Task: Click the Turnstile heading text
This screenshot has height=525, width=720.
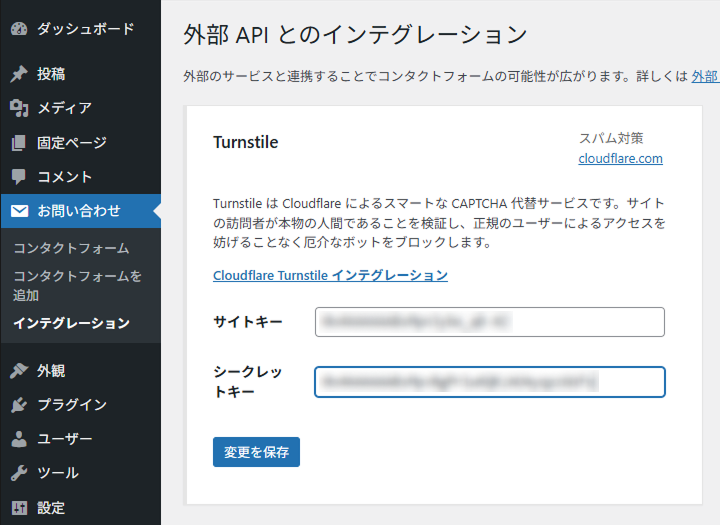Action: [246, 142]
